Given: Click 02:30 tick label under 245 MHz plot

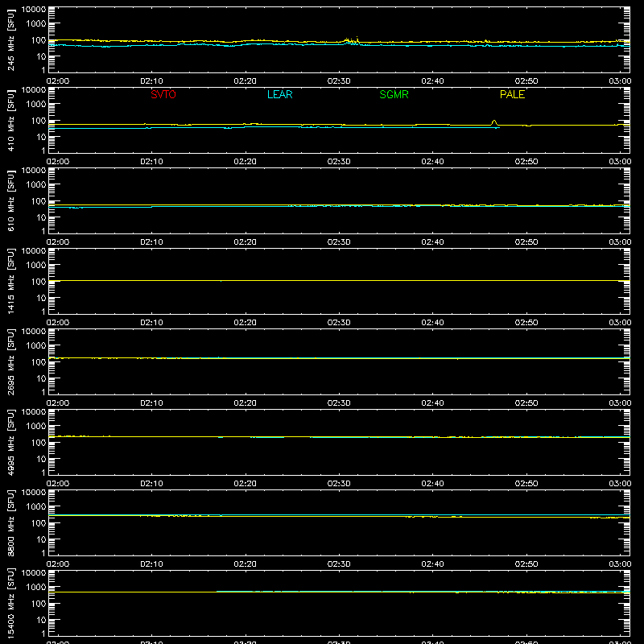Looking at the screenshot, I should (x=339, y=81).
